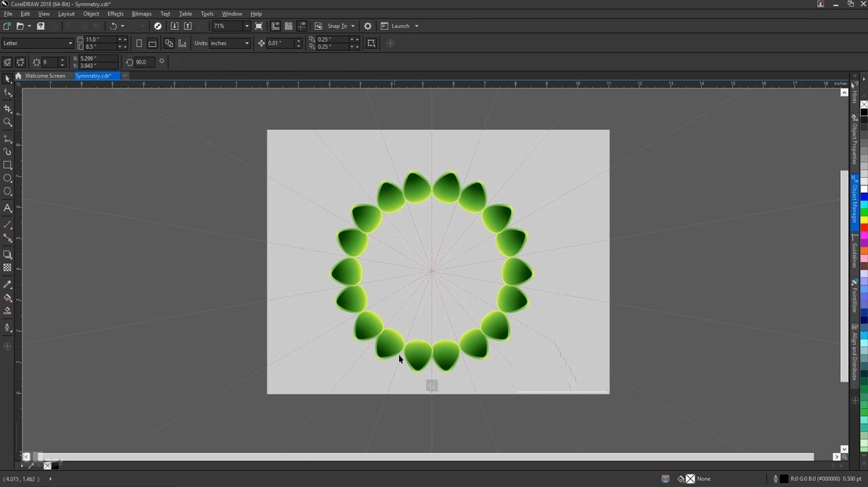868x487 pixels.
Task: Save the document
Action: click(x=41, y=26)
